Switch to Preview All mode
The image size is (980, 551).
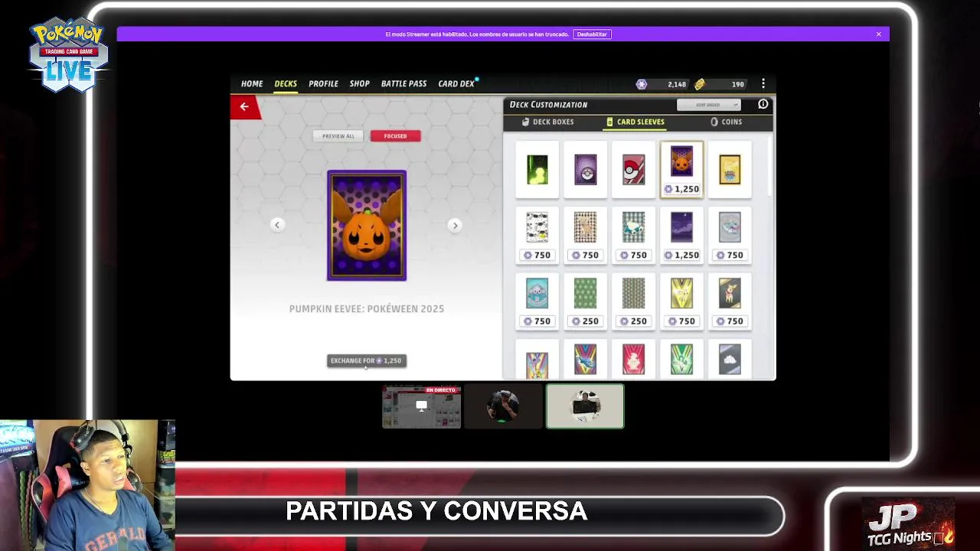[x=338, y=136]
